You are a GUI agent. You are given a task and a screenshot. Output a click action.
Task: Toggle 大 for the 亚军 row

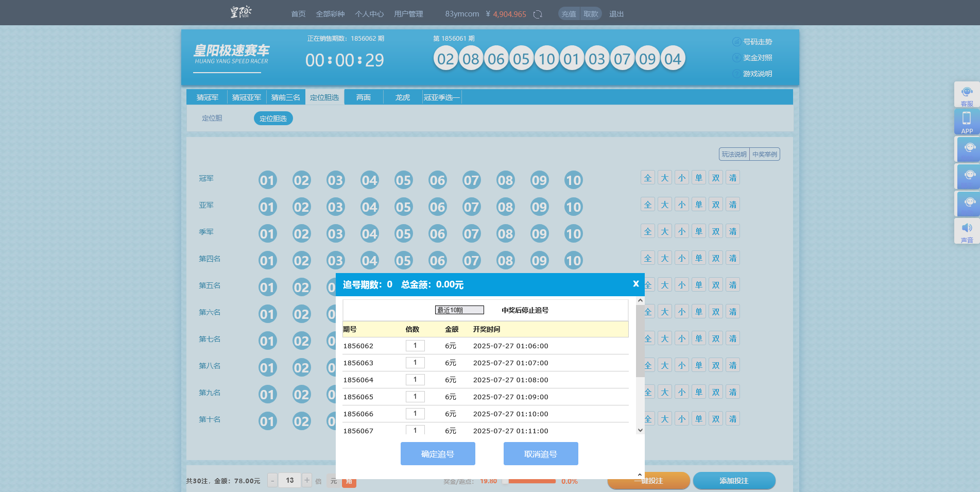click(665, 205)
